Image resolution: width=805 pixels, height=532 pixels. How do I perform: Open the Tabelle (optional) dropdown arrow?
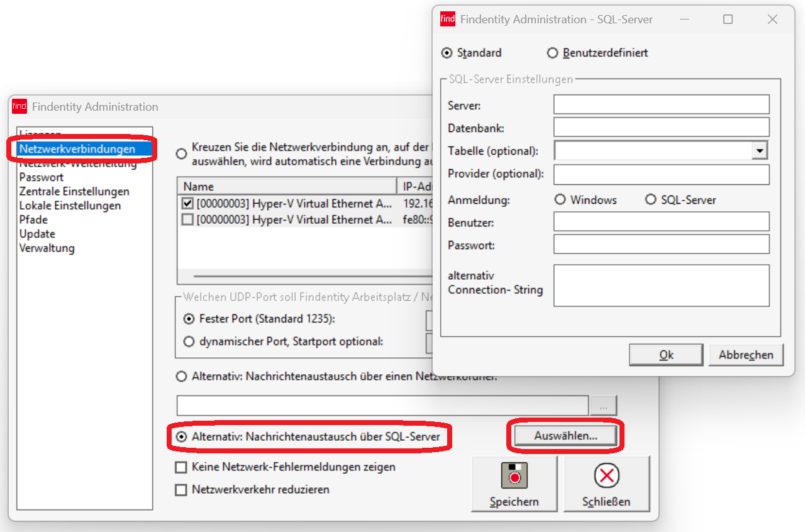760,151
